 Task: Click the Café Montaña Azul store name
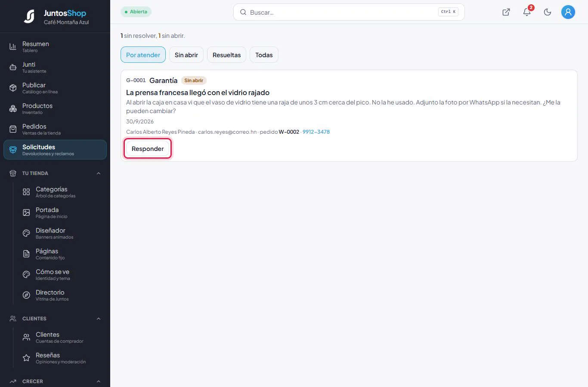pos(66,22)
